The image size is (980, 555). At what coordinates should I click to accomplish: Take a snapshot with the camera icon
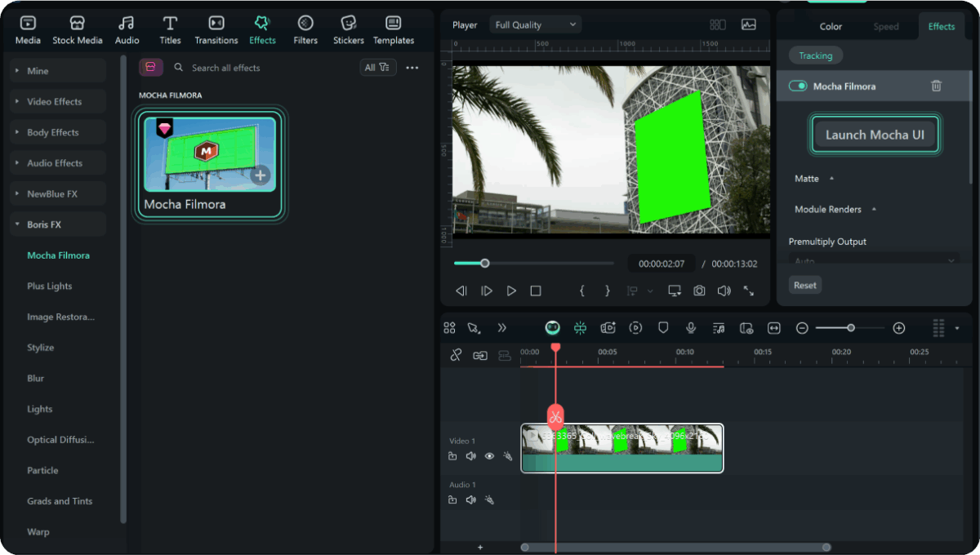click(x=698, y=291)
